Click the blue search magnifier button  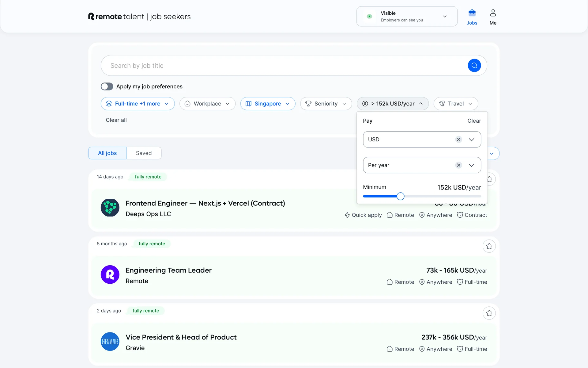pos(474,65)
